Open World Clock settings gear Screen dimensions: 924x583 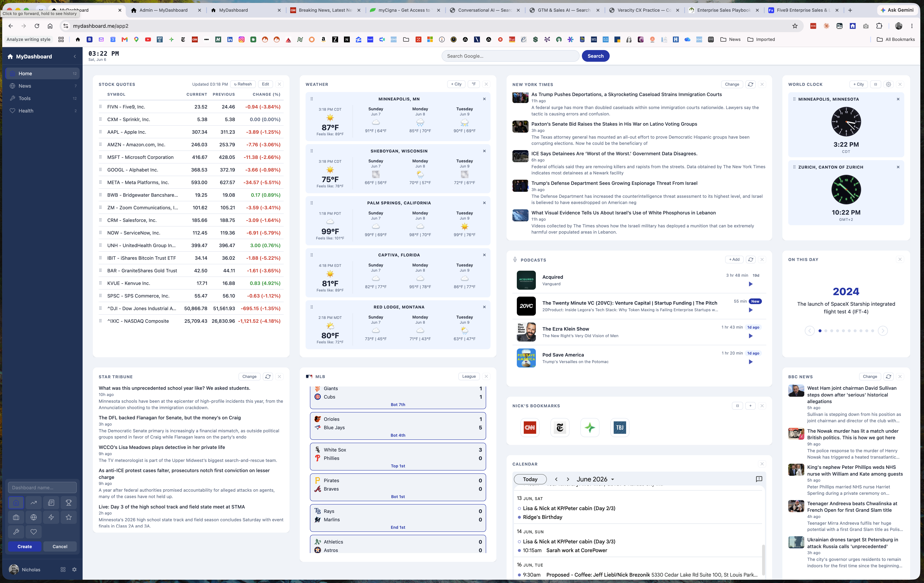(x=888, y=84)
